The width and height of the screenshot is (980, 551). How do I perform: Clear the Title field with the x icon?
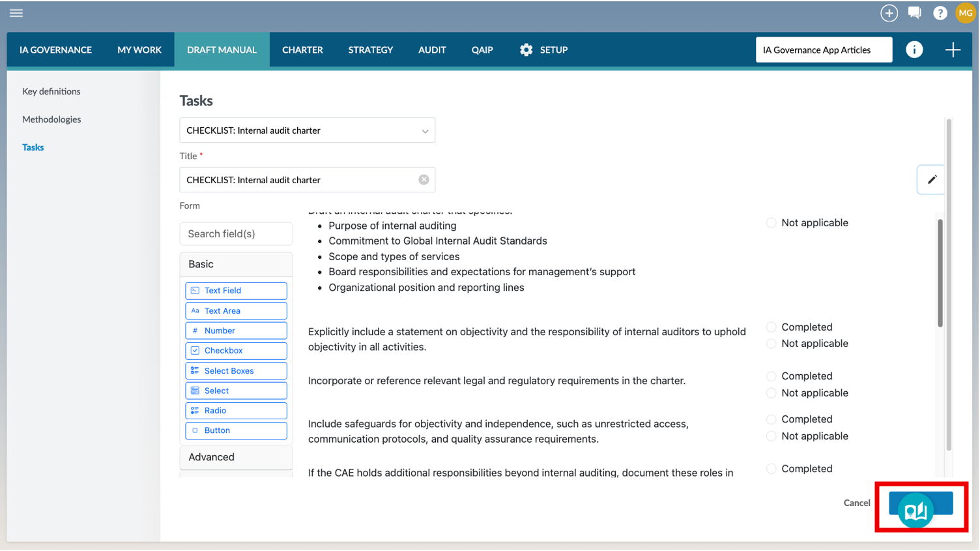tap(424, 179)
